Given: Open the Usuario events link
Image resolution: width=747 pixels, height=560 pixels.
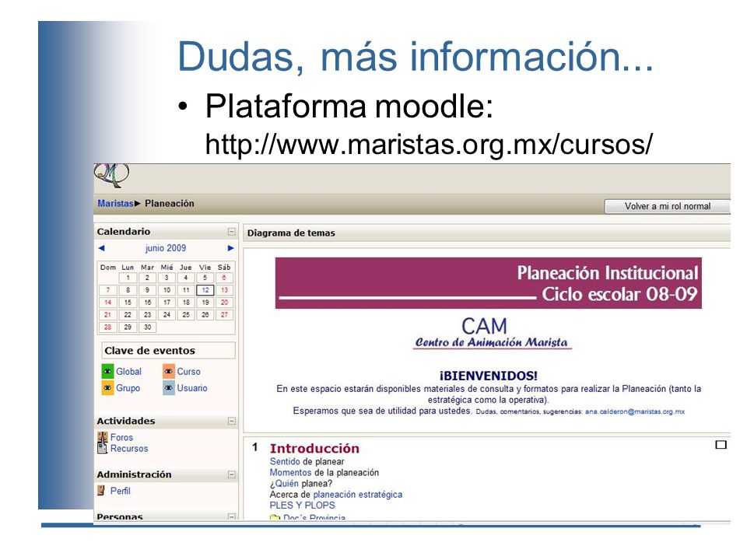Looking at the screenshot, I should (x=192, y=388).
